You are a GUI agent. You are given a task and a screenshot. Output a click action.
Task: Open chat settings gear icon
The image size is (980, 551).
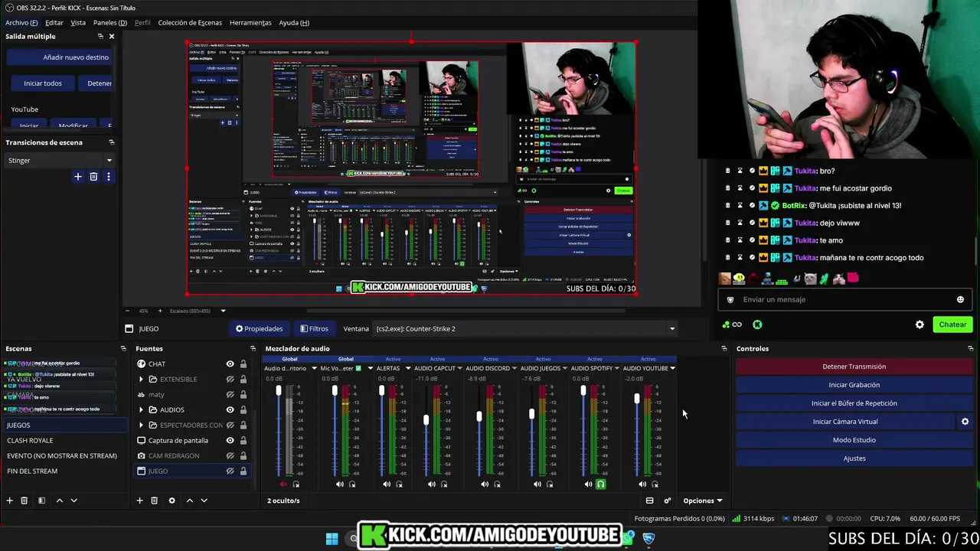click(920, 324)
